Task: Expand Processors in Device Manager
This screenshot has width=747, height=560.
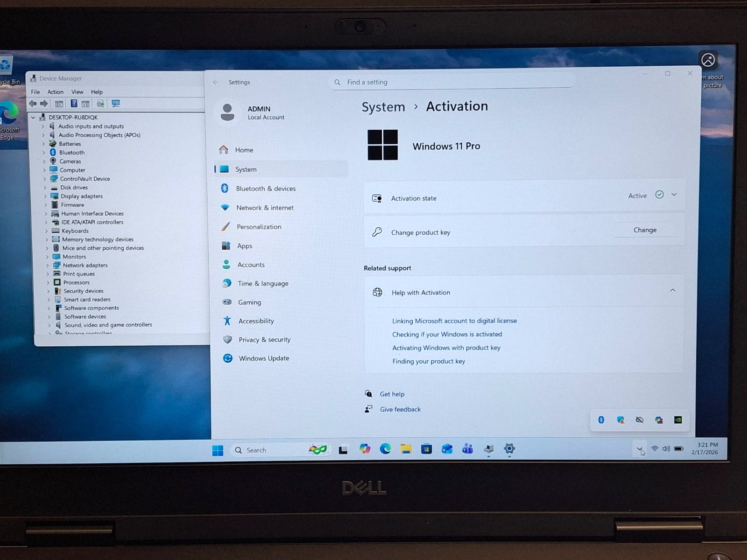Action: [48, 283]
